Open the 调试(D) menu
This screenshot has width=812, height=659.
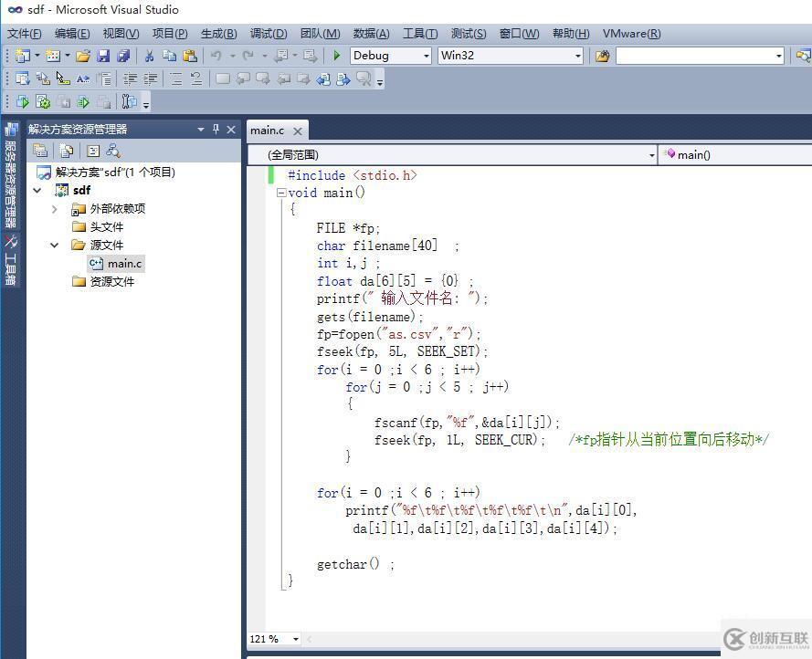pos(269,34)
